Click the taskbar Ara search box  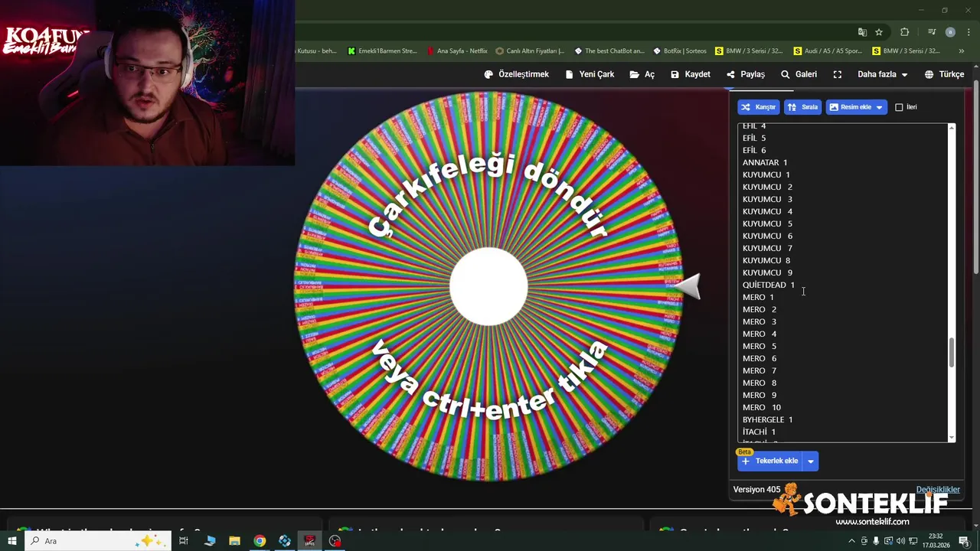(100, 541)
